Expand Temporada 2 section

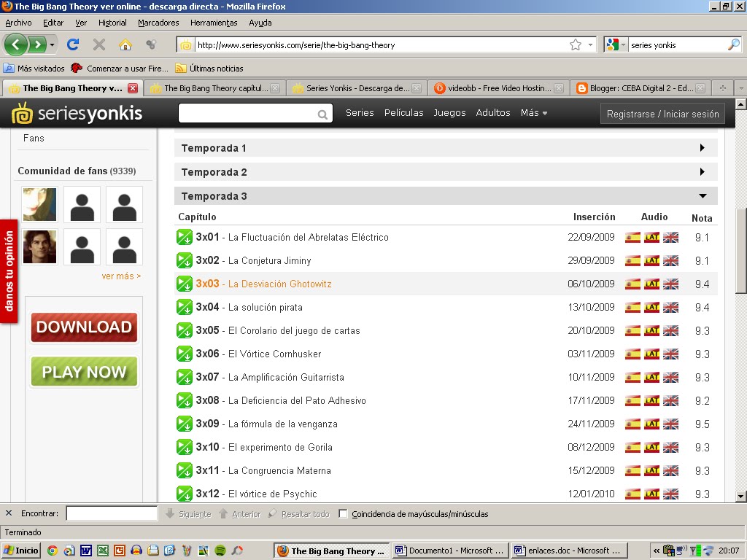[446, 172]
